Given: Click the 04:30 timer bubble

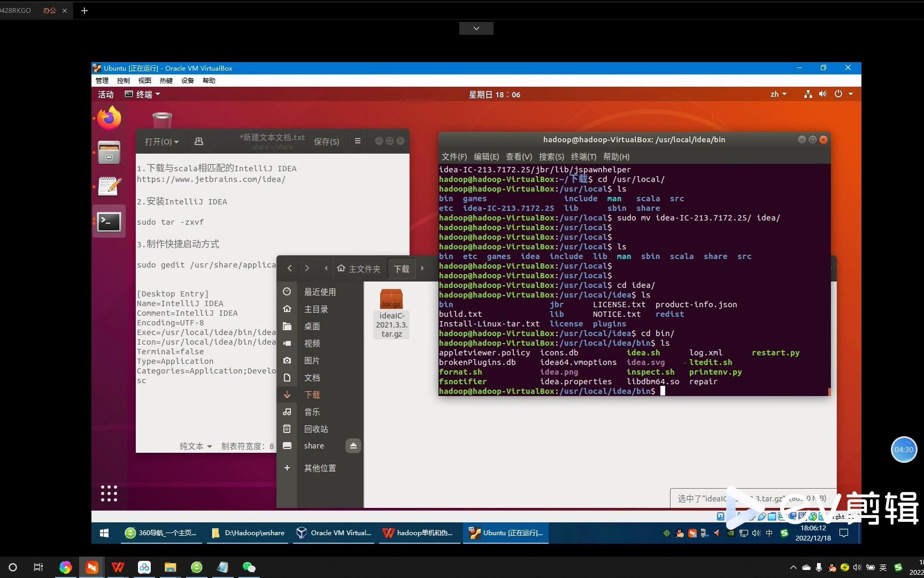Looking at the screenshot, I should tap(904, 450).
